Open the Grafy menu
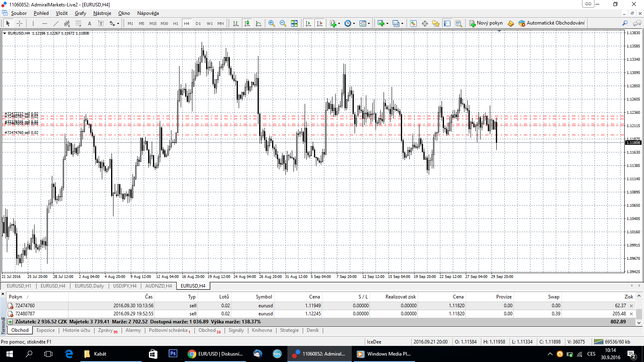 point(80,13)
